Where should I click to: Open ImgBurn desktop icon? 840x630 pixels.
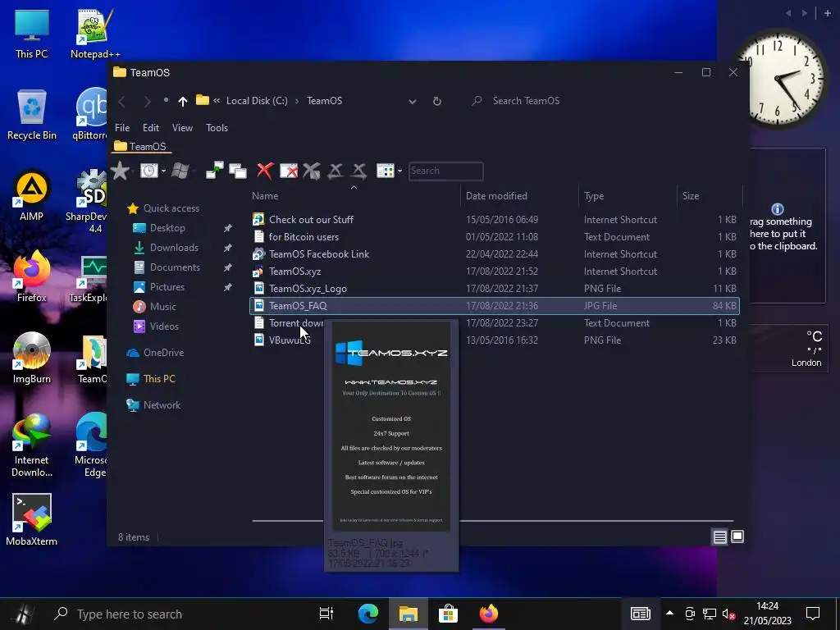pyautogui.click(x=32, y=358)
